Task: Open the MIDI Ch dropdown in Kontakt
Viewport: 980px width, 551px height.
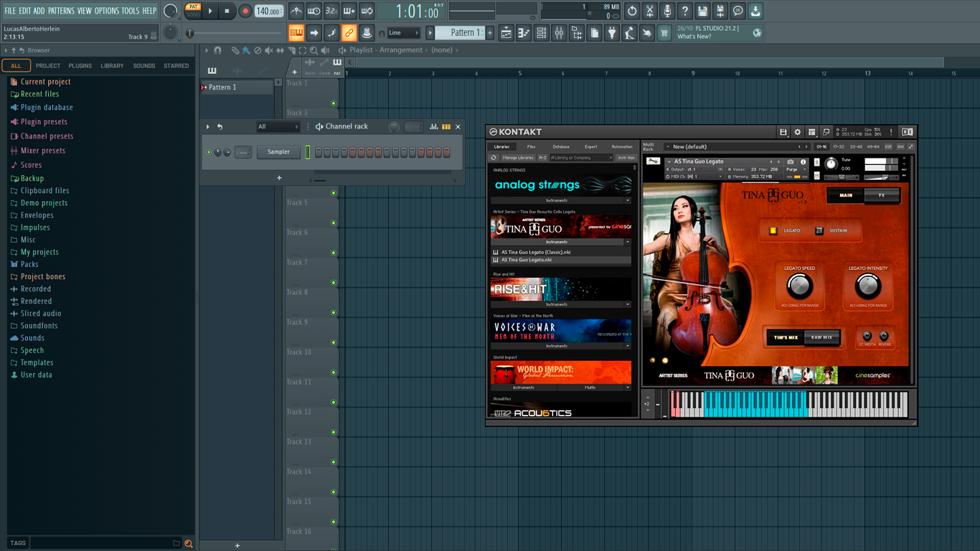Action: coord(694,176)
